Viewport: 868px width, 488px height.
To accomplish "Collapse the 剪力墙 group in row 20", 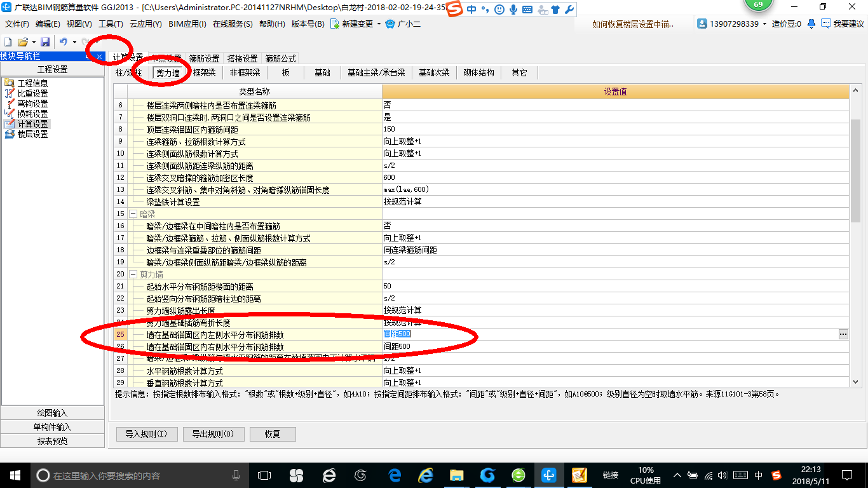I will click(133, 274).
